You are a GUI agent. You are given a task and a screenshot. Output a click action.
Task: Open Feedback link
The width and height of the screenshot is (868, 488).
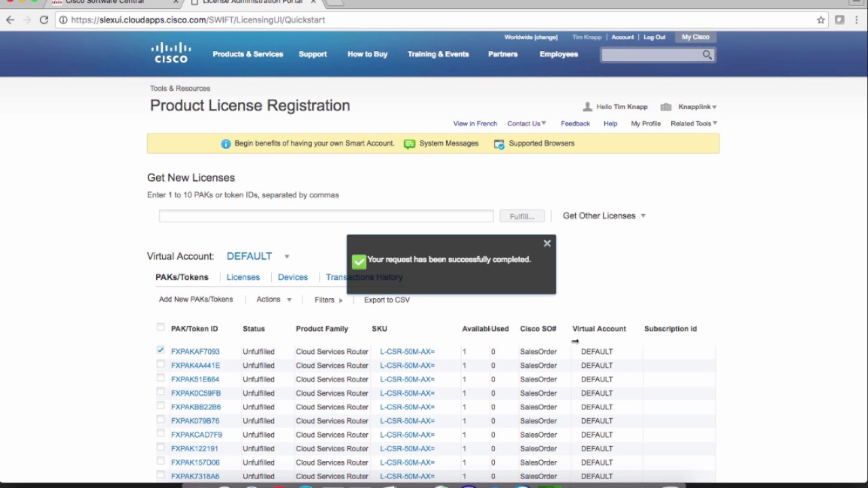[575, 123]
